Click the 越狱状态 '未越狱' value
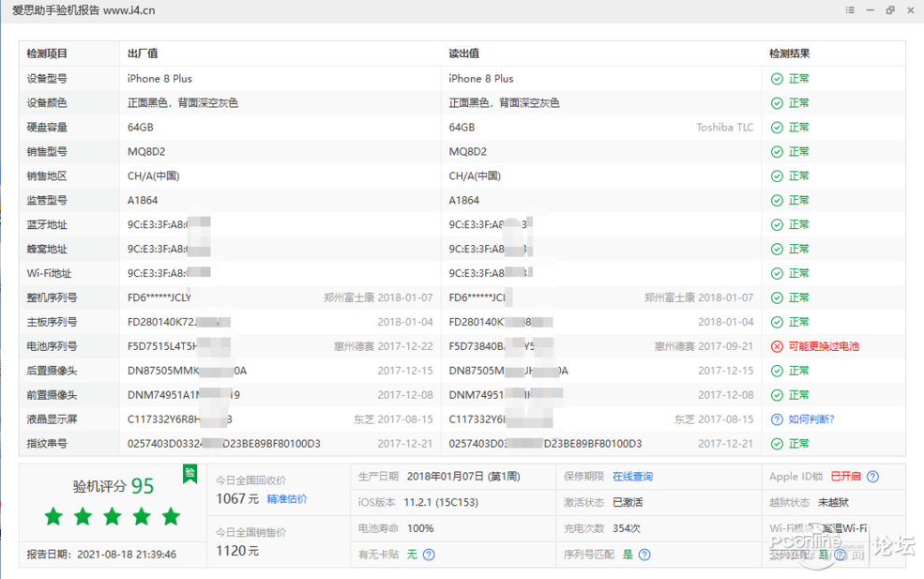The width and height of the screenshot is (924, 579). (833, 502)
